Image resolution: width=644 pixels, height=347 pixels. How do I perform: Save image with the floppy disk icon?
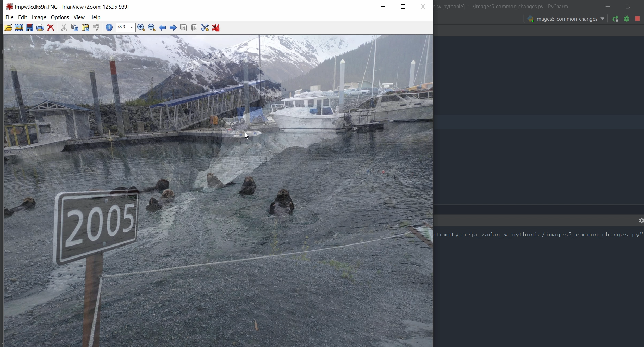coord(29,28)
